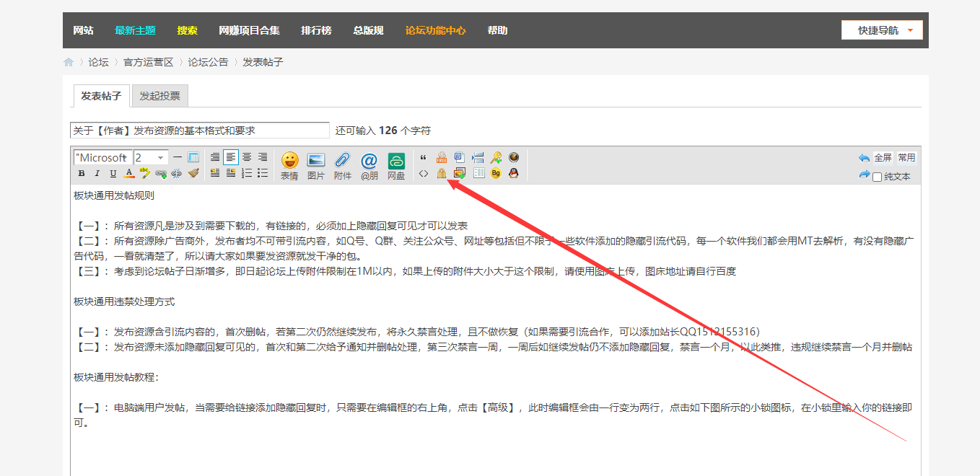This screenshot has height=476, width=980.
Task: Go to 论坛公告 breadcrumb link
Action: 208,62
